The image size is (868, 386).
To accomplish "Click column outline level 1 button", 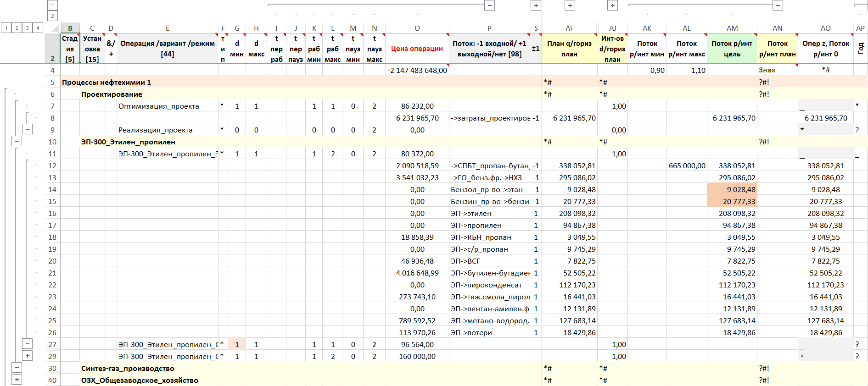I will (52, 6).
